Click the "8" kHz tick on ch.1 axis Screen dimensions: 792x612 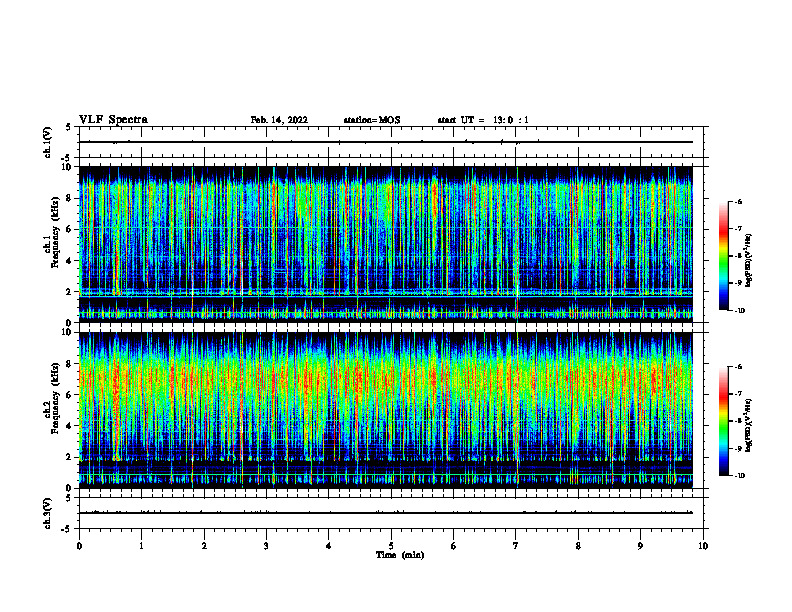(70, 198)
